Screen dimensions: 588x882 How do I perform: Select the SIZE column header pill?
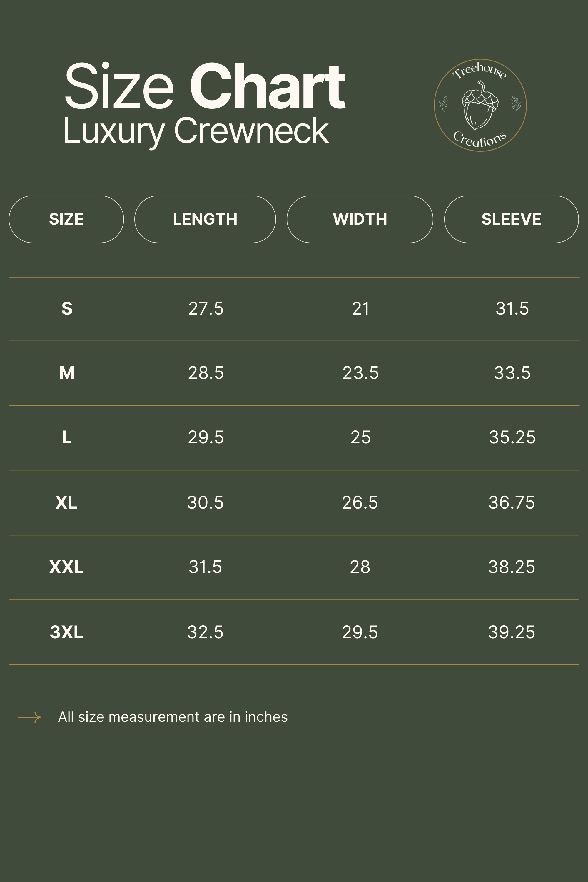click(66, 219)
